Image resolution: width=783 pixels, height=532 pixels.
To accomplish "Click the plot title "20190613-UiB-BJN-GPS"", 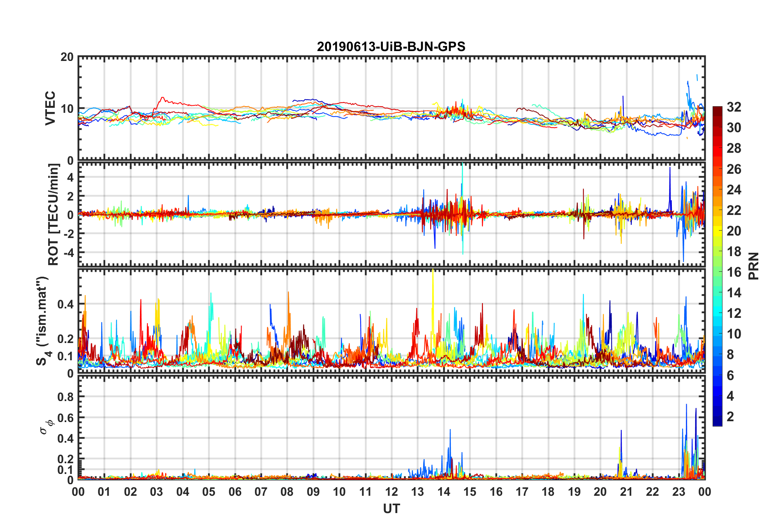I will click(391, 47).
